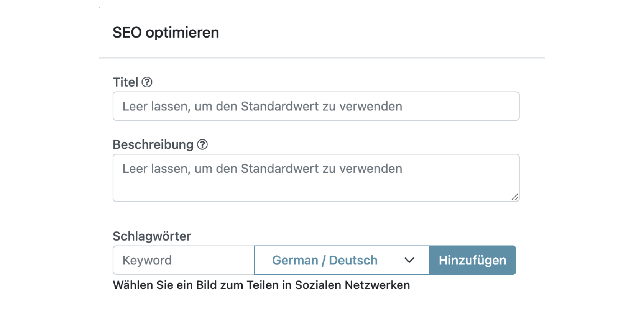Click the textarea resize handle in Beschreibung

click(x=514, y=197)
